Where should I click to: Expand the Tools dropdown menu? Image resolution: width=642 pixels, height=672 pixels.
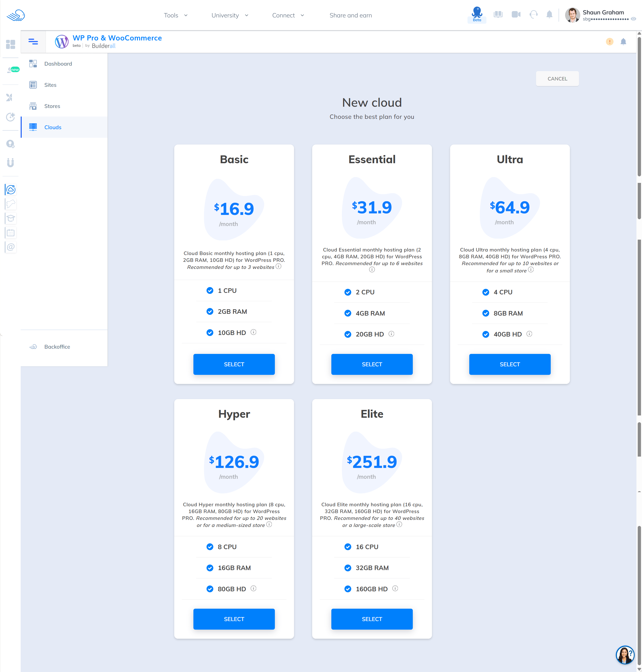176,15
